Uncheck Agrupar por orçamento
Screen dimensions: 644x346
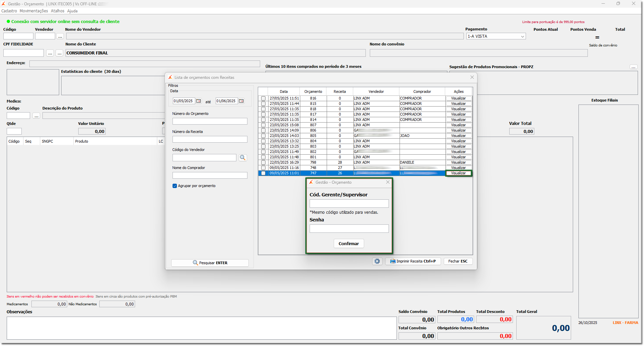[x=175, y=186]
